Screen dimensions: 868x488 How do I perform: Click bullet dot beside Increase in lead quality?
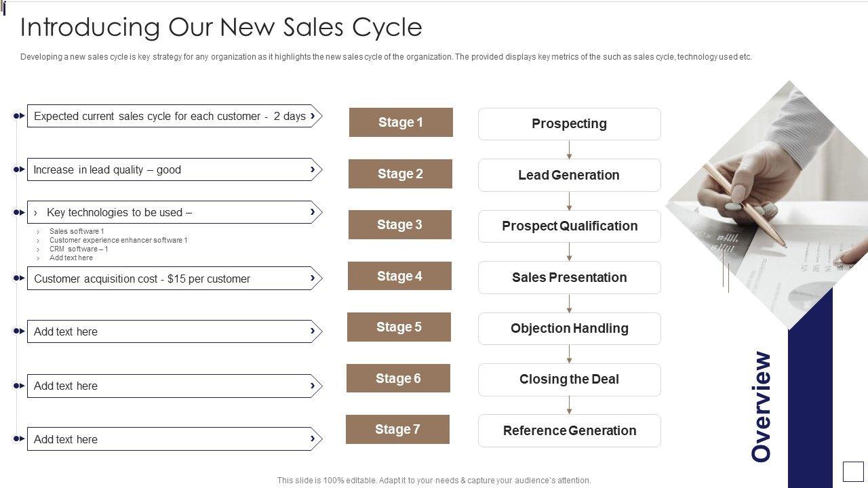[16, 169]
